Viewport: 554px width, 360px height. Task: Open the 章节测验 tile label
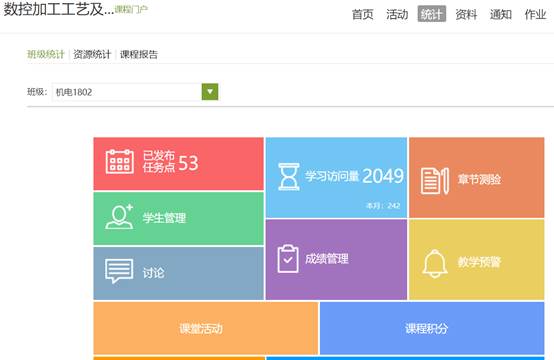coord(479,179)
